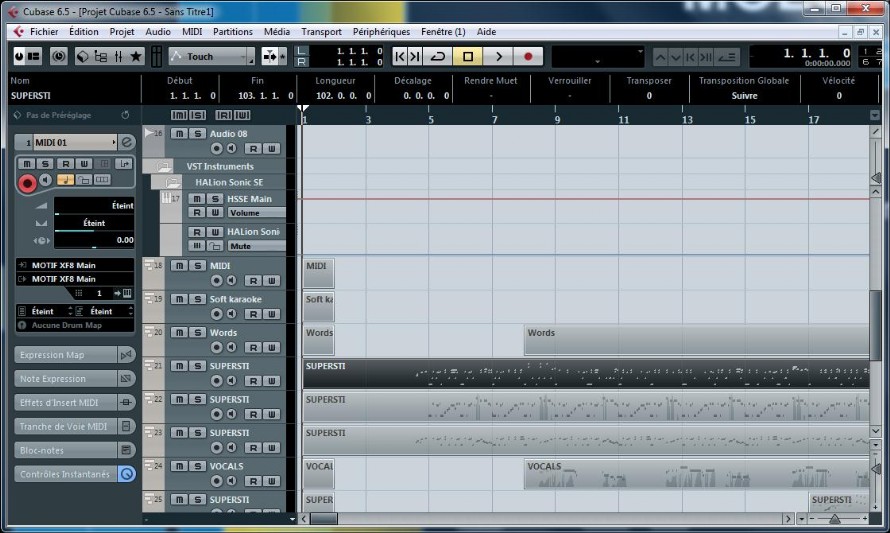Click the Stop transport button

(468, 56)
